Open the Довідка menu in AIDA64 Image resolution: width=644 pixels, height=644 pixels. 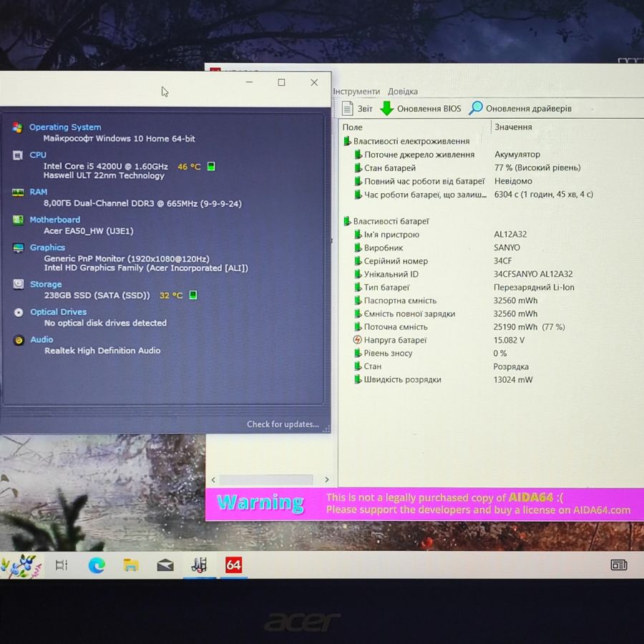(x=402, y=92)
